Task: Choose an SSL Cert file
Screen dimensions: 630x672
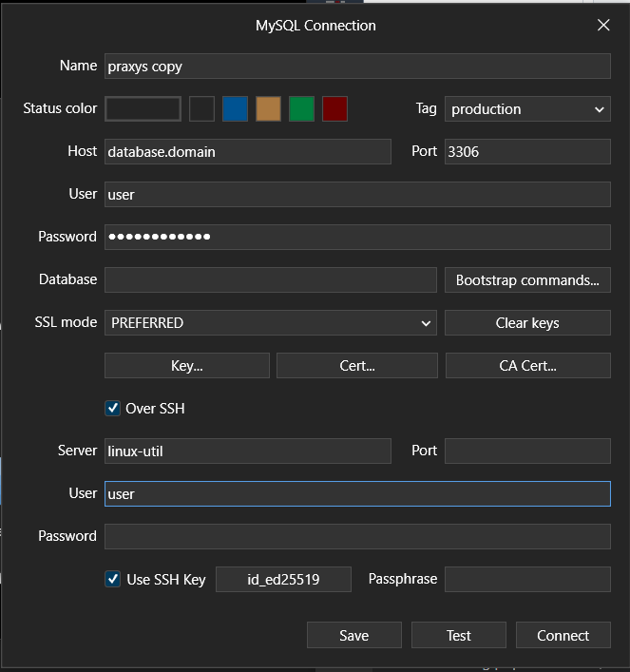Action: (x=357, y=366)
